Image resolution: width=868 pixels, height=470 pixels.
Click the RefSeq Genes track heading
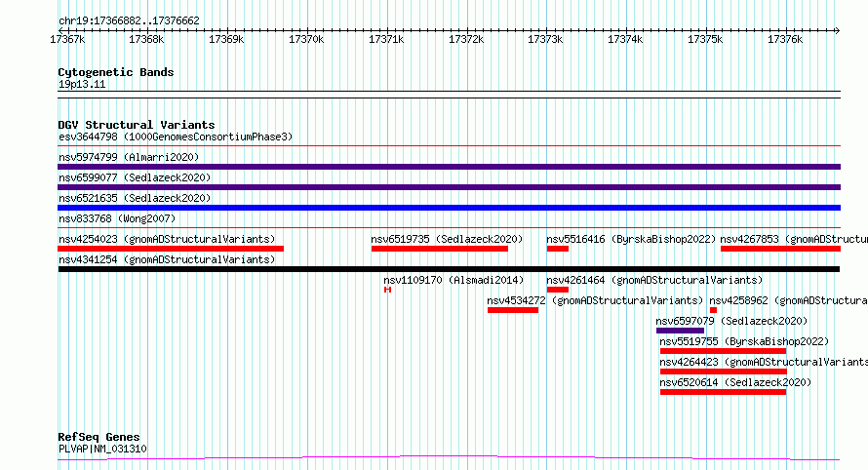point(99,437)
